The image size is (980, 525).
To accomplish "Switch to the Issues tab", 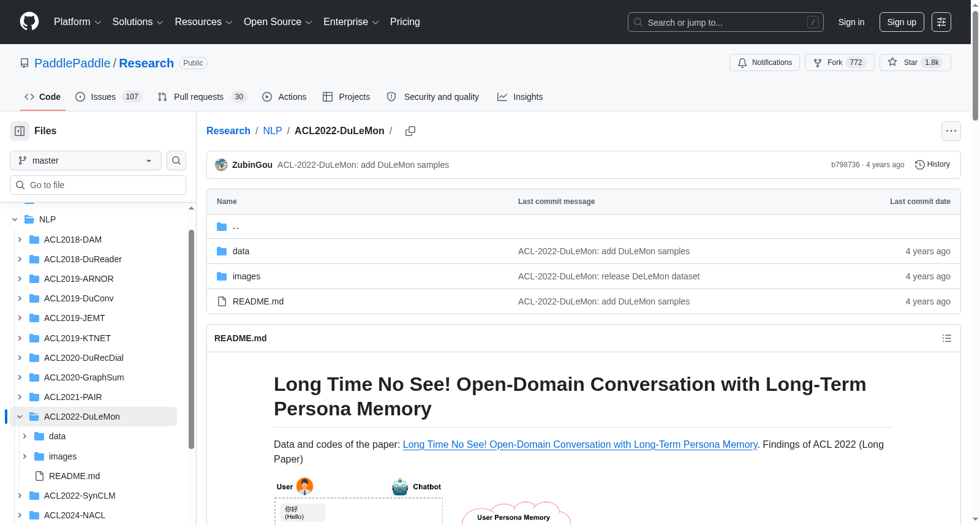I will pyautogui.click(x=108, y=97).
